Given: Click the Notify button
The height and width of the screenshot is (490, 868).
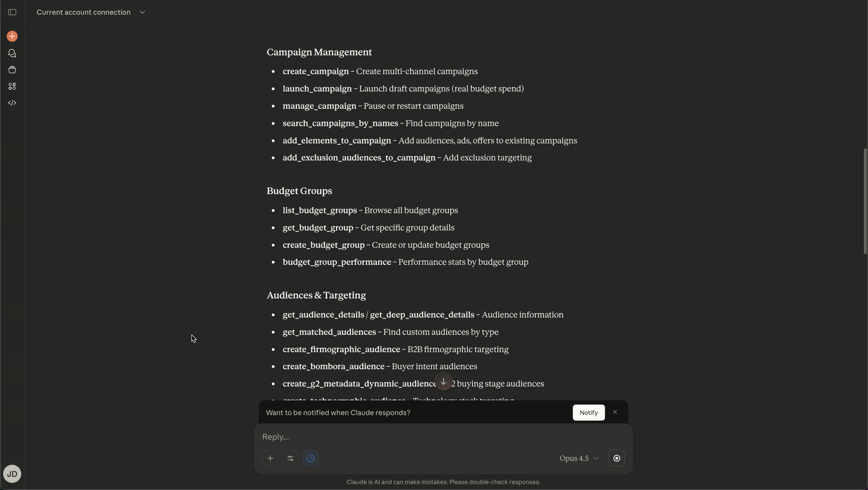Looking at the screenshot, I should pyautogui.click(x=588, y=413).
